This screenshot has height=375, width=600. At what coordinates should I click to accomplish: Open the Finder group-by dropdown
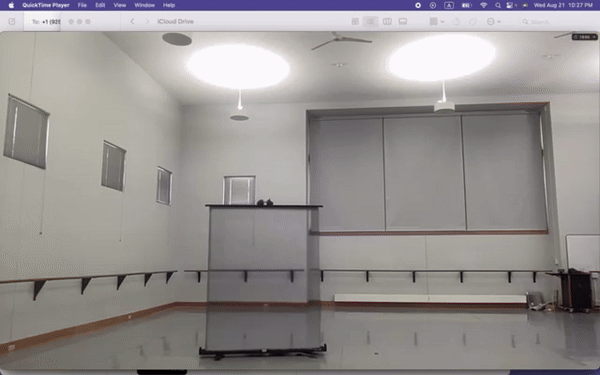(x=437, y=22)
